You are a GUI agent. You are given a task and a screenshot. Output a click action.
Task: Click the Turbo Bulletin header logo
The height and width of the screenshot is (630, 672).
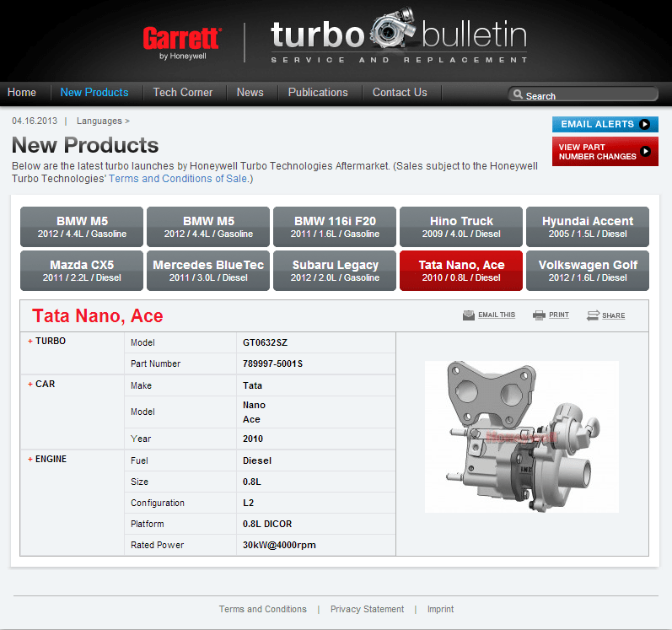[399, 36]
